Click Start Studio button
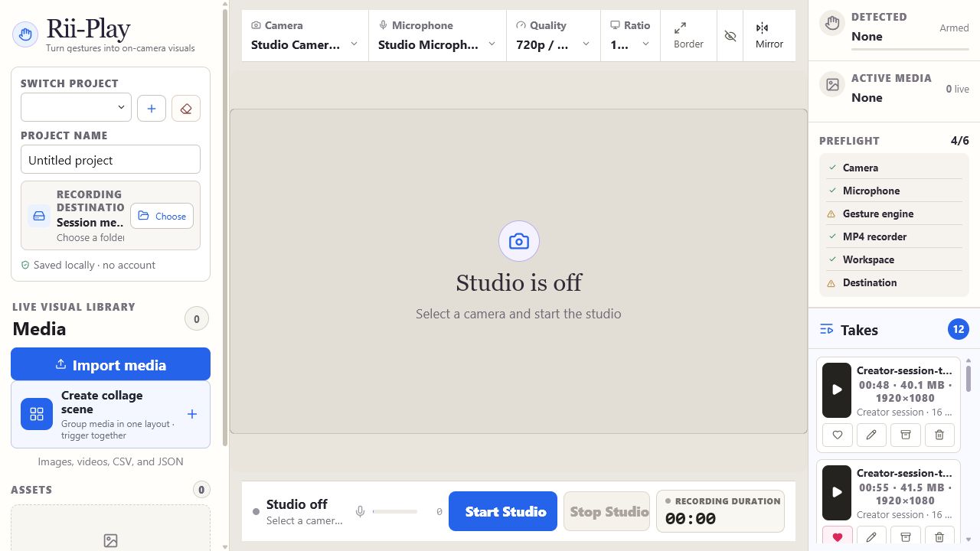This screenshot has width=980, height=551. pos(503,511)
